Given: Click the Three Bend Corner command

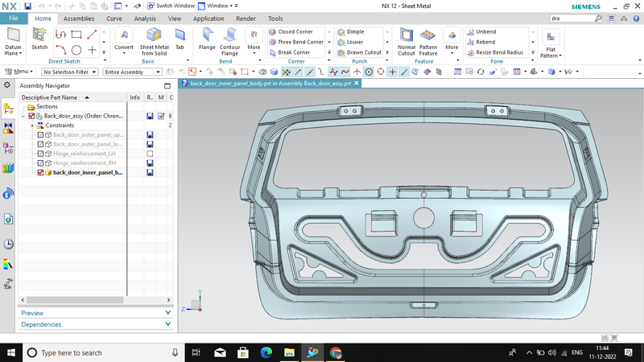Looking at the screenshot, I should click(296, 42).
